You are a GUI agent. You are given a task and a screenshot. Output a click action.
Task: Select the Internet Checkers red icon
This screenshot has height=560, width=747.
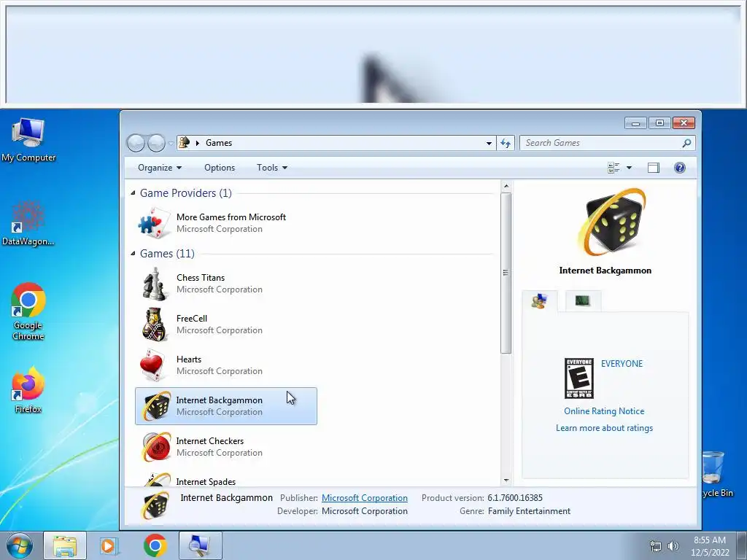point(156,447)
